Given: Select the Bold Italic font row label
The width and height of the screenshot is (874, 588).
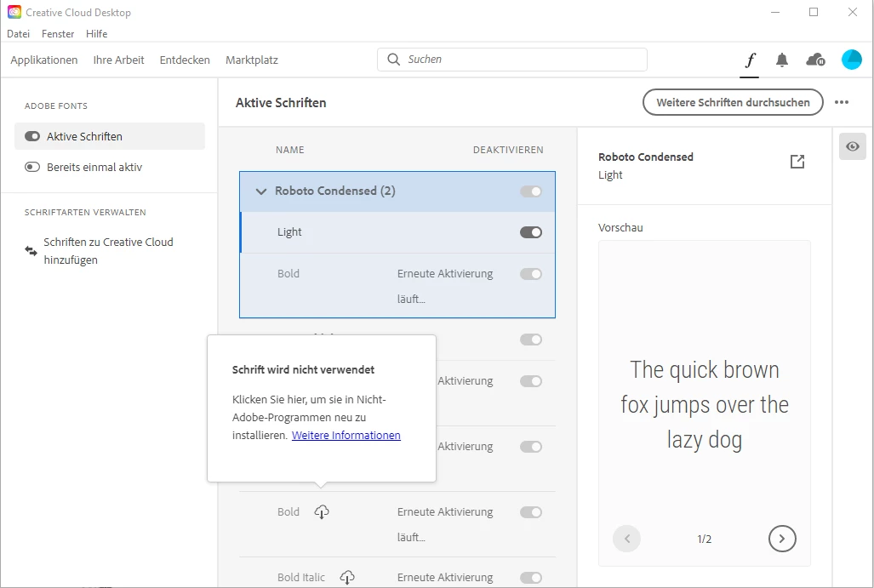Looking at the screenshot, I should (301, 578).
